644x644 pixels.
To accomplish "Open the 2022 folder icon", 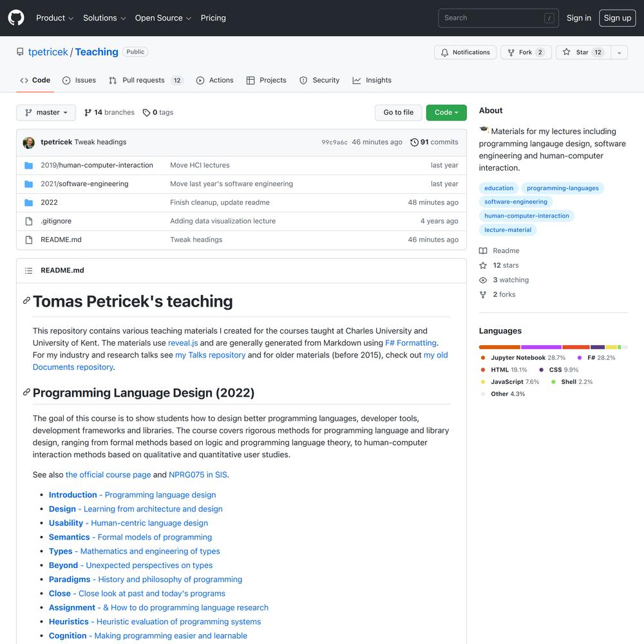I will (x=29, y=202).
